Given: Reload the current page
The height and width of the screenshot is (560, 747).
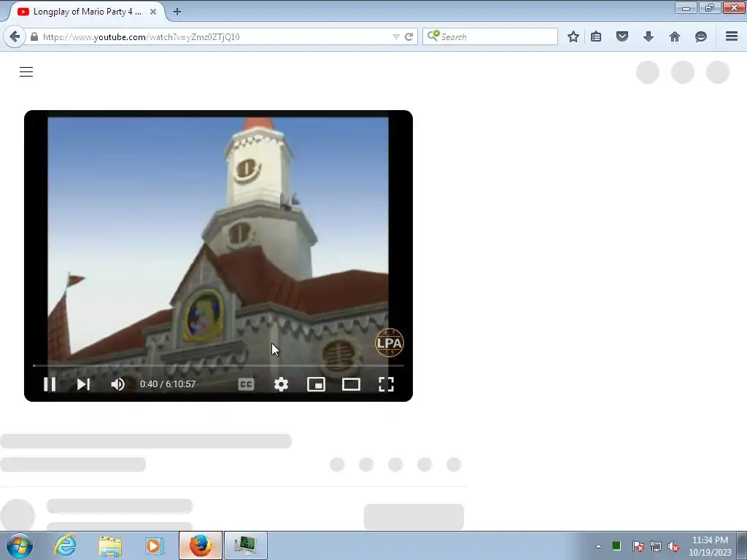Looking at the screenshot, I should click(x=409, y=36).
